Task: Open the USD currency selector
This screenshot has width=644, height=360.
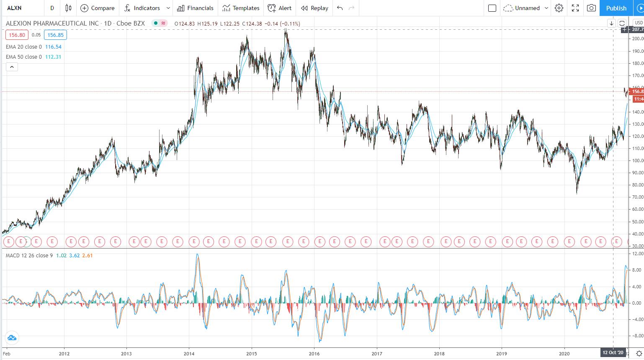Action: (639, 23)
